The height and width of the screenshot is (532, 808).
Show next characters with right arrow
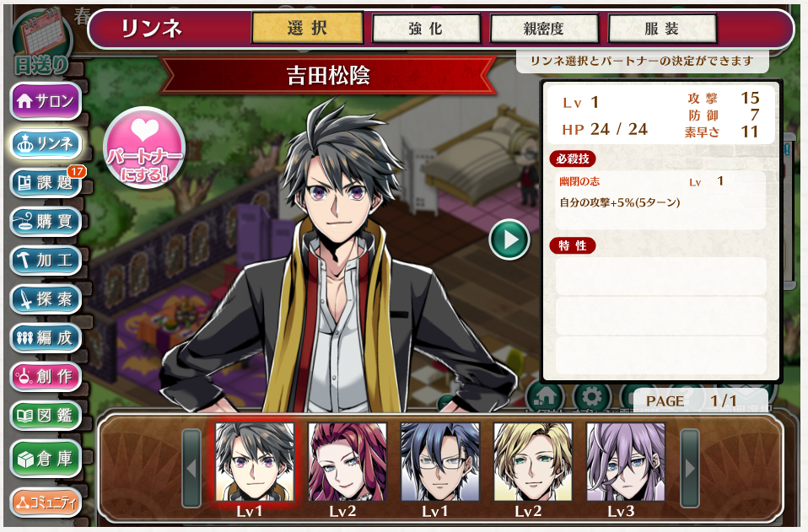690,468
